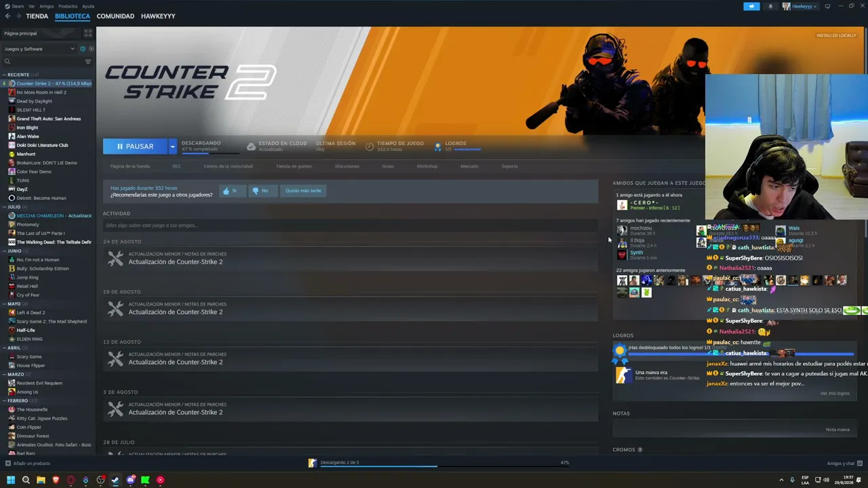868x488 pixels.
Task: Open the 12 de Agosto update note
Action: point(351,359)
